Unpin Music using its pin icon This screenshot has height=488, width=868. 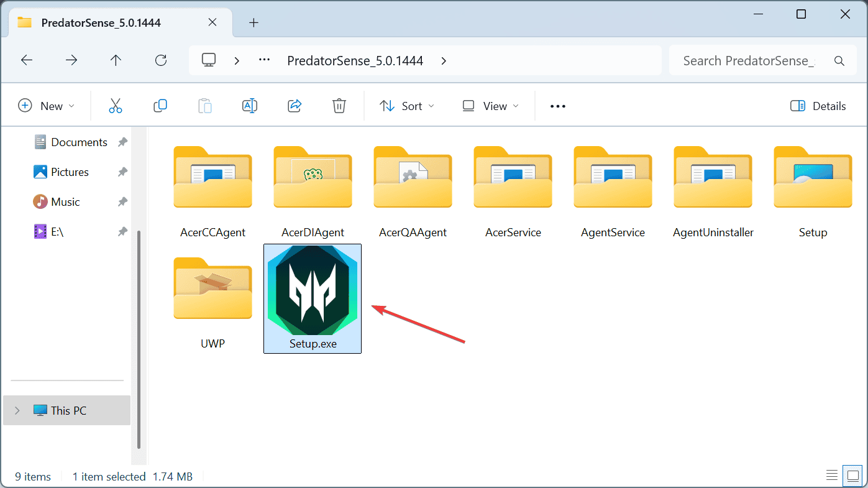coord(122,201)
